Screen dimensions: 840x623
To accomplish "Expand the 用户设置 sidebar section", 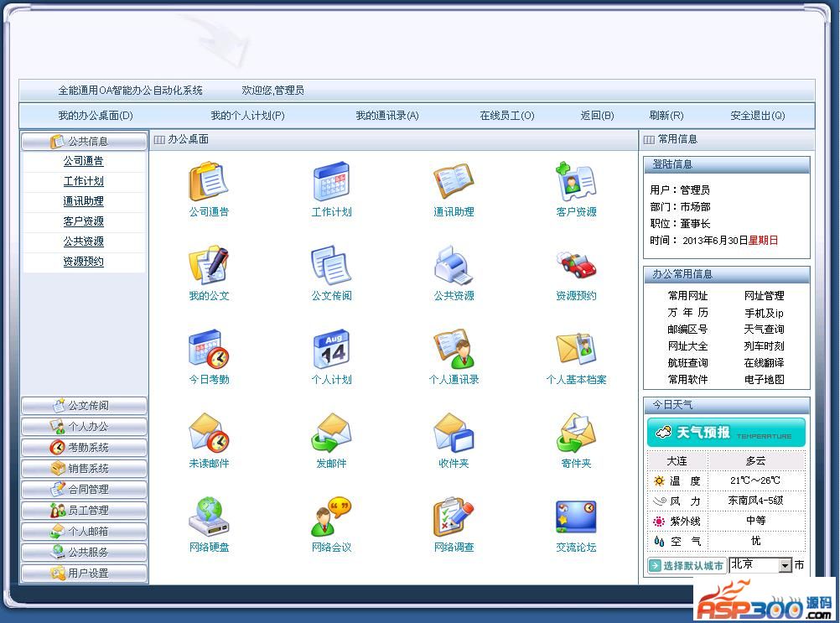I will click(x=84, y=574).
